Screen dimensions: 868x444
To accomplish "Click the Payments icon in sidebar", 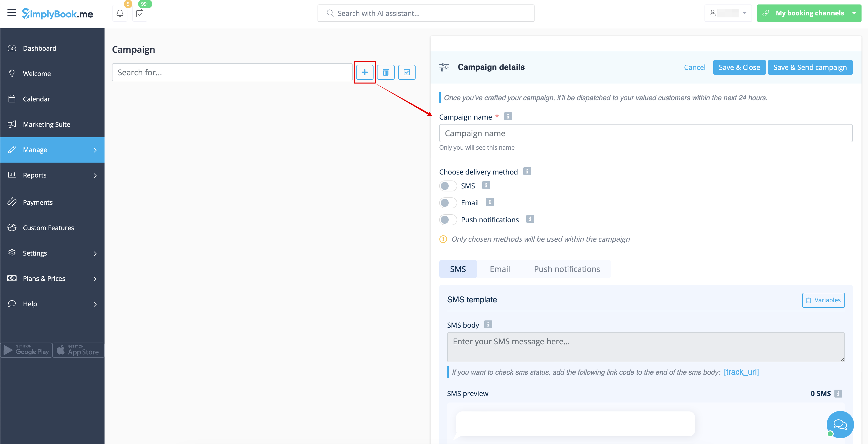I will pos(12,202).
